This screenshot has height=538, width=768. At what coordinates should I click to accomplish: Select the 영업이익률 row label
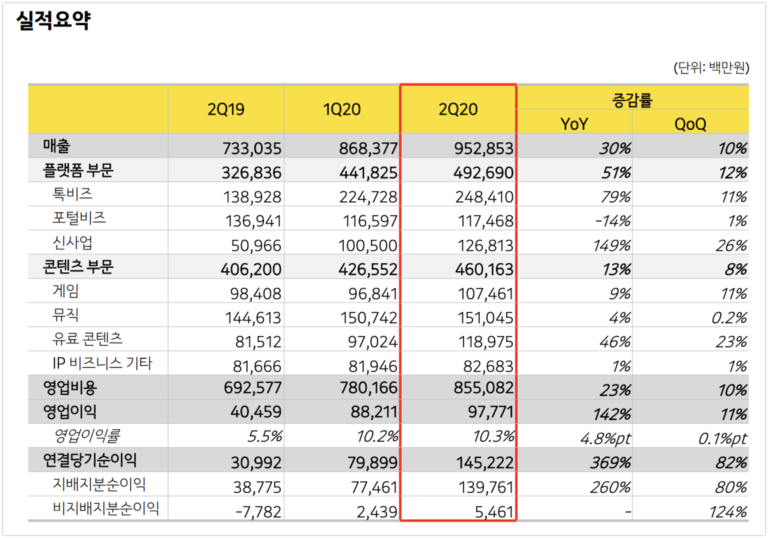point(87,435)
